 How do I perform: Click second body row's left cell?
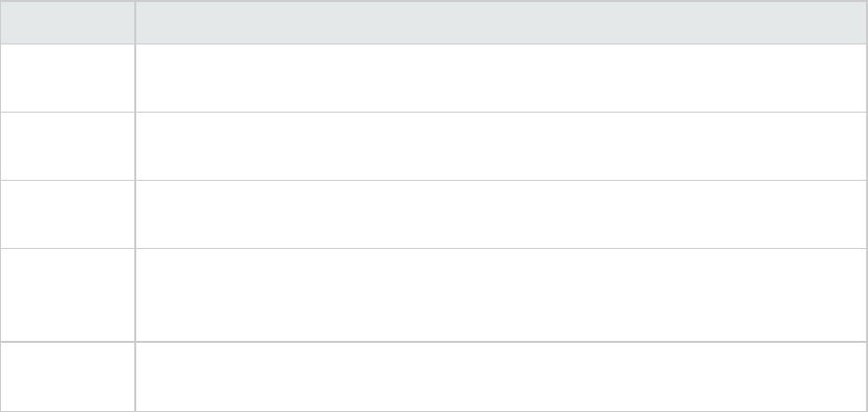67,146
